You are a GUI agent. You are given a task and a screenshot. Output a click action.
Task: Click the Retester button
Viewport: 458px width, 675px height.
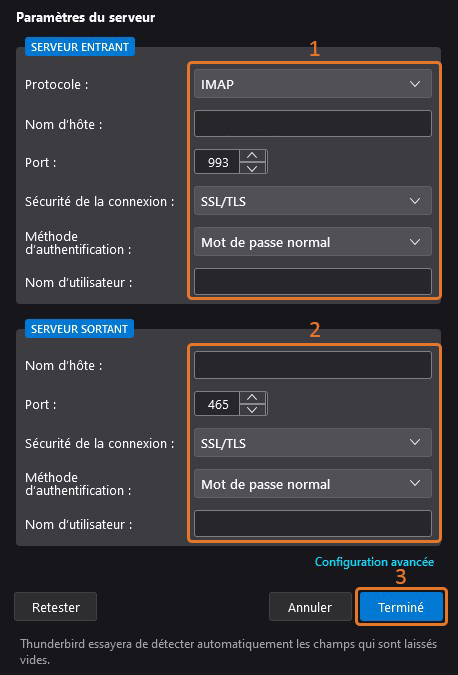[56, 607]
